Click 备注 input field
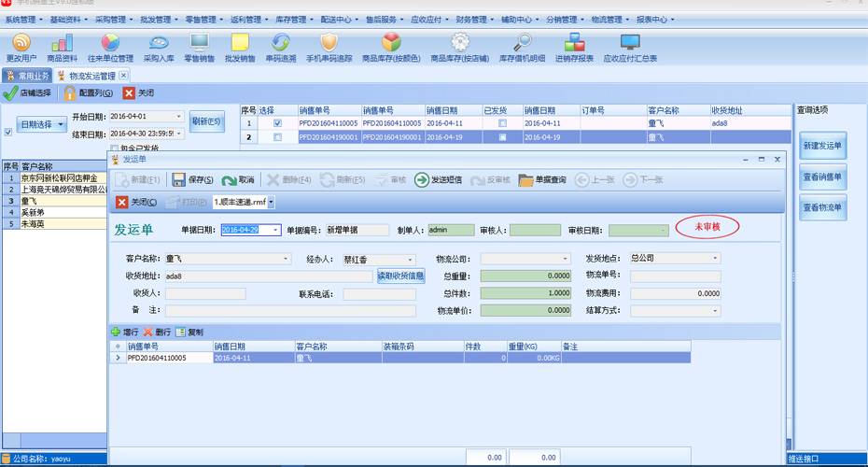Screen dimensions: 868x467 coord(290,311)
